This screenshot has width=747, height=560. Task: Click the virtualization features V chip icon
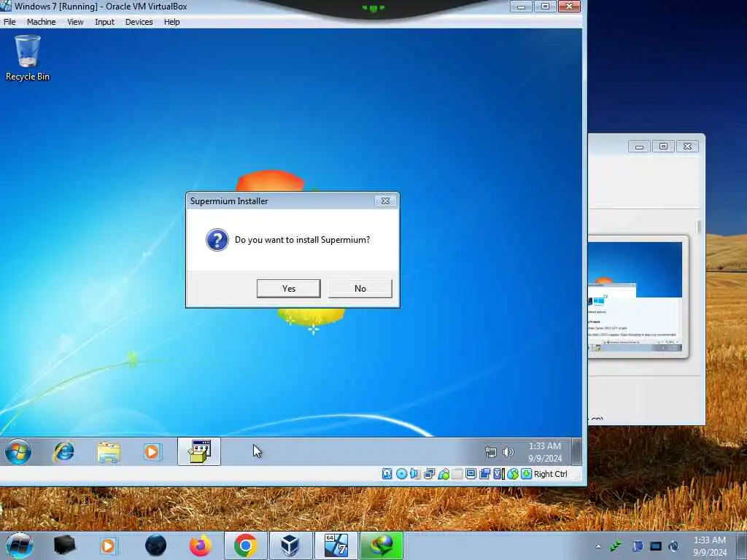pos(498,474)
